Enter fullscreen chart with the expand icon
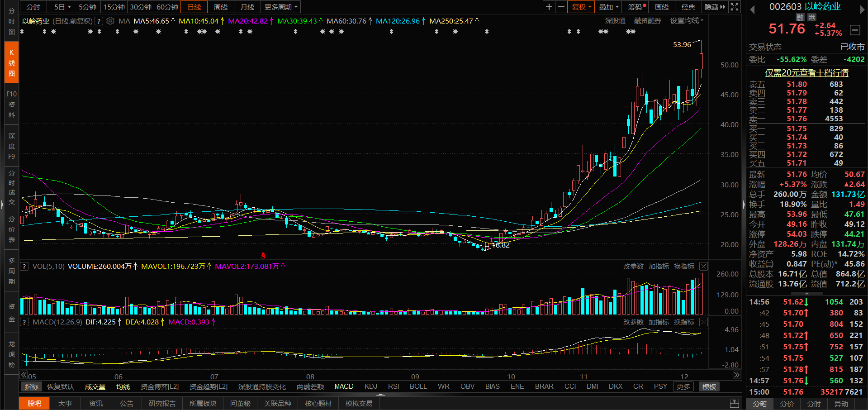The image size is (868, 410). pos(735,7)
